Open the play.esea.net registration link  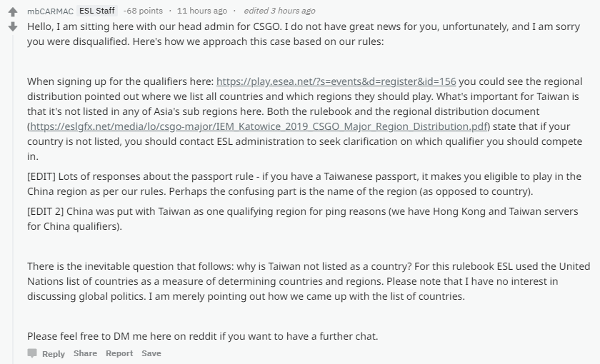[x=336, y=81]
